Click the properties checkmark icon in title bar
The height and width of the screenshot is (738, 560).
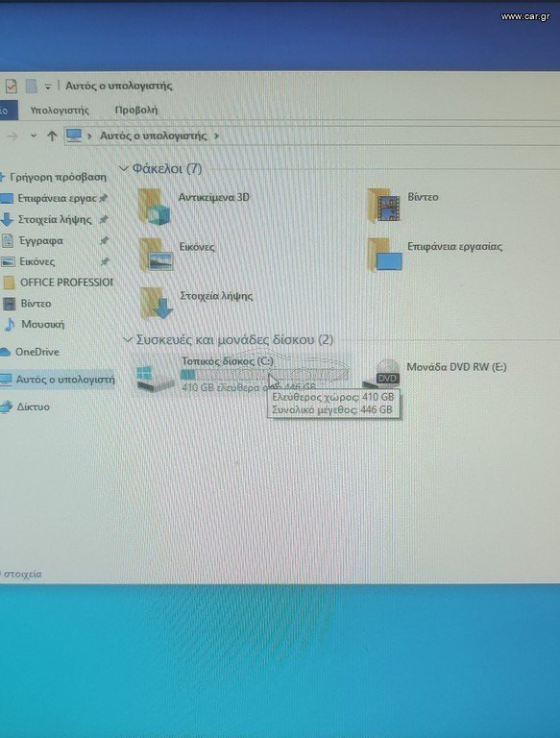pyautogui.click(x=11, y=86)
